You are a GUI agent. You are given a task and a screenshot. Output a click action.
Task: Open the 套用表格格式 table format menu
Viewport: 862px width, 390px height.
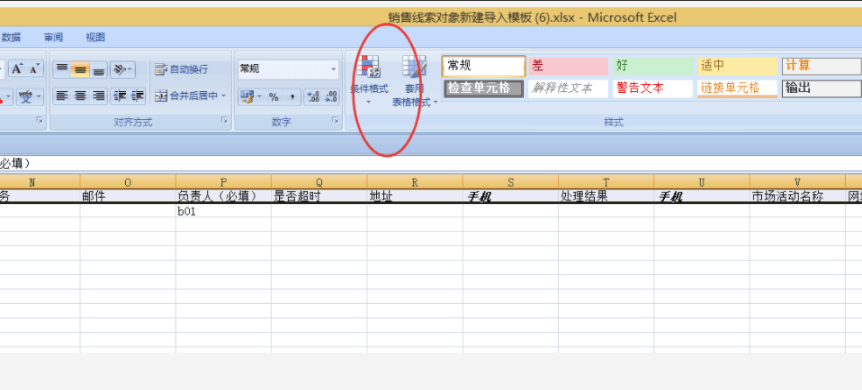[x=415, y=81]
